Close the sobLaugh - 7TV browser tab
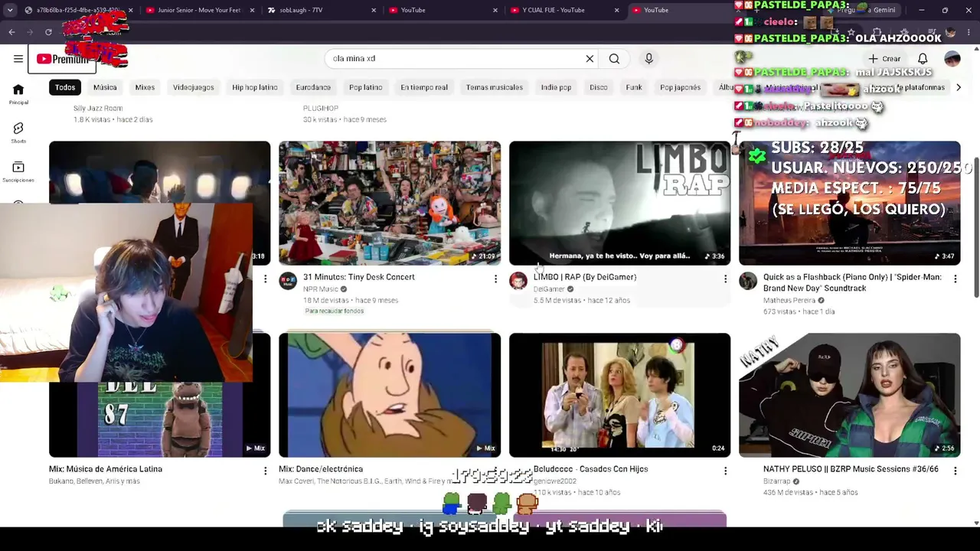The image size is (980, 551). pyautogui.click(x=374, y=10)
